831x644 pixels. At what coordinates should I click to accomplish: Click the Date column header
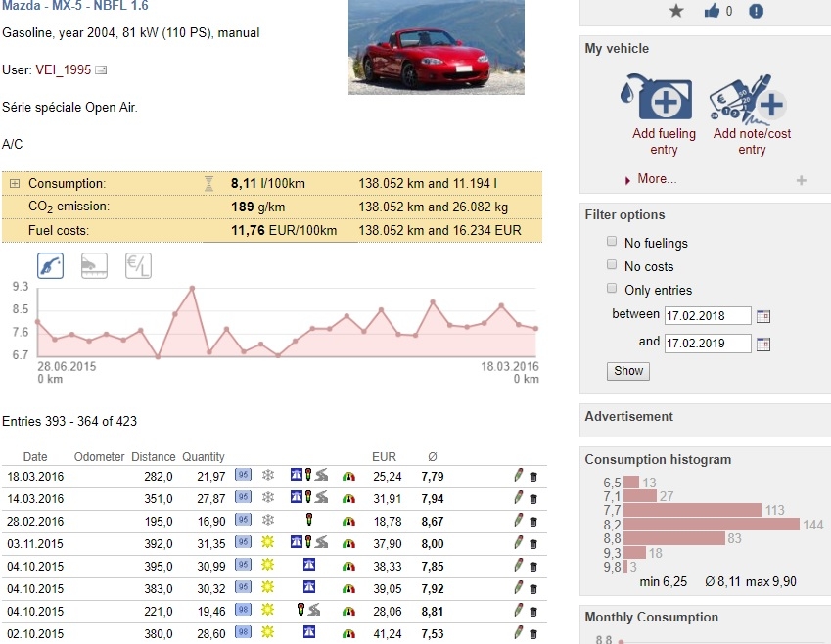click(x=35, y=457)
